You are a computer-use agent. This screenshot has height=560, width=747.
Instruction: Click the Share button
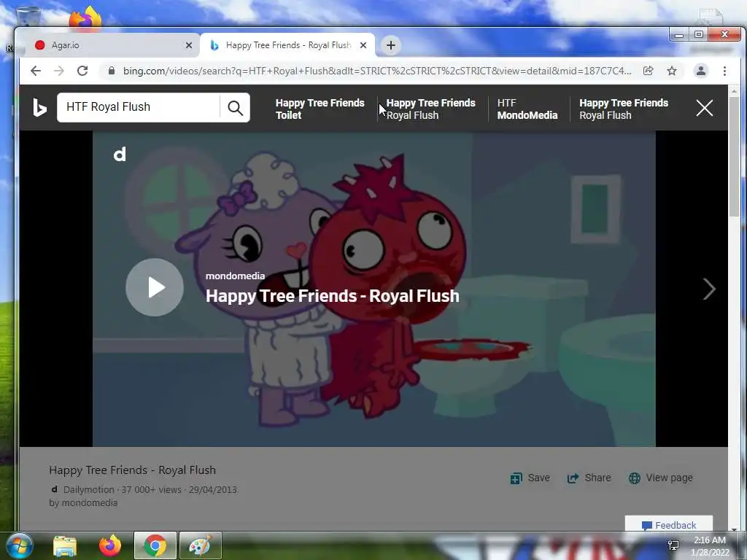[589, 478]
